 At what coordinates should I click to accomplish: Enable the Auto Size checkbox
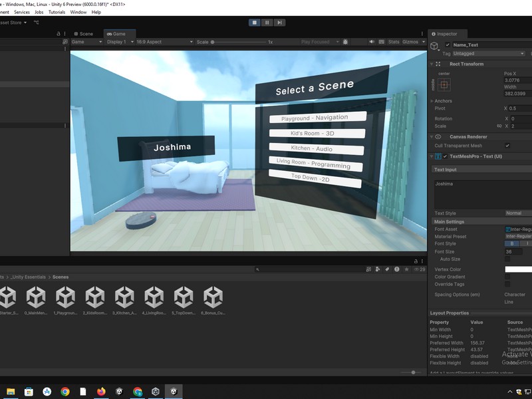[507, 259]
